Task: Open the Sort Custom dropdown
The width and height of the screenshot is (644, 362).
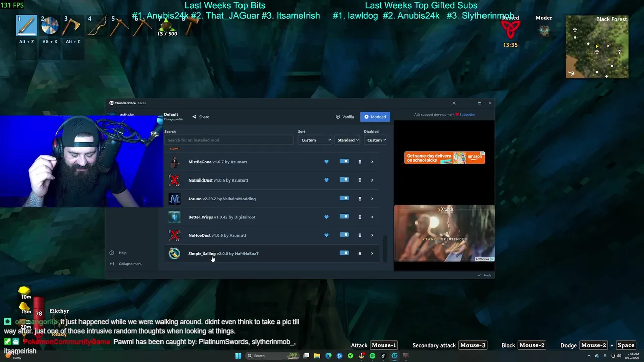Action: click(315, 140)
